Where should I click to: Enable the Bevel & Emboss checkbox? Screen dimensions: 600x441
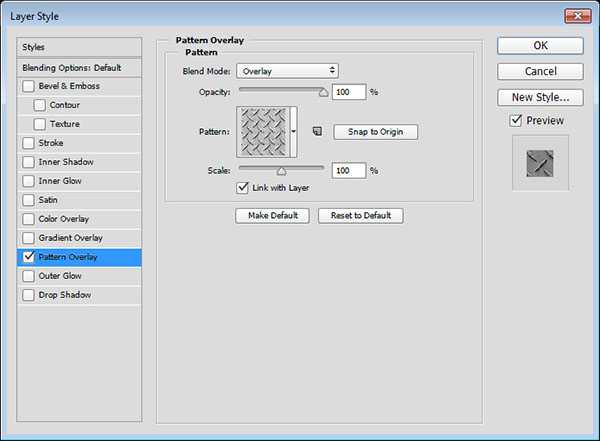point(28,86)
